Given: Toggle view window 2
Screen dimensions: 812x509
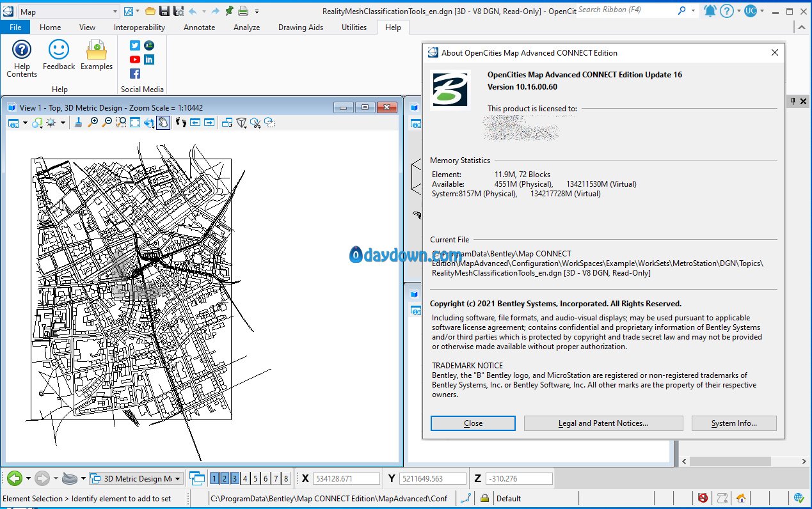Looking at the screenshot, I should coord(225,478).
